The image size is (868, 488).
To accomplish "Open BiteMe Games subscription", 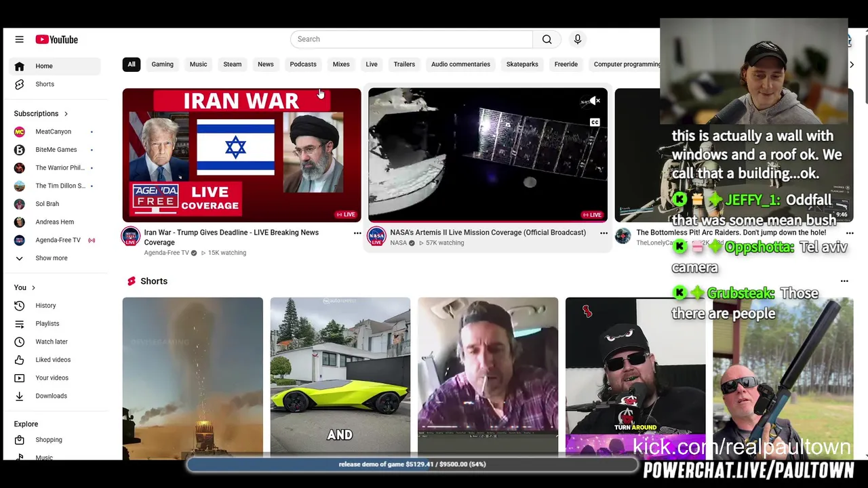I will coord(56,150).
